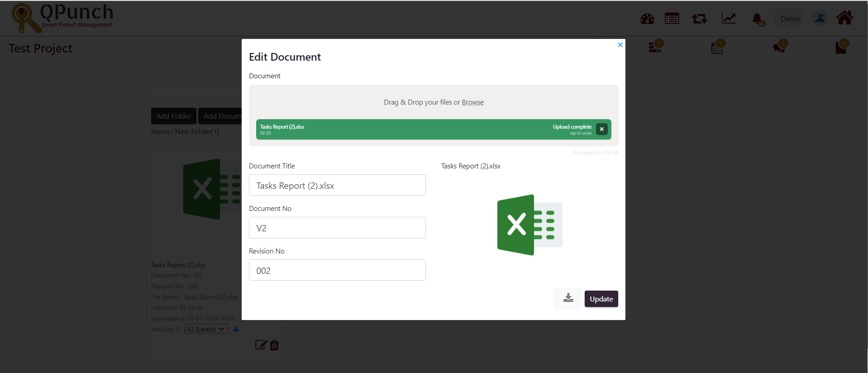Close the Edit Document dialog

coord(620,44)
